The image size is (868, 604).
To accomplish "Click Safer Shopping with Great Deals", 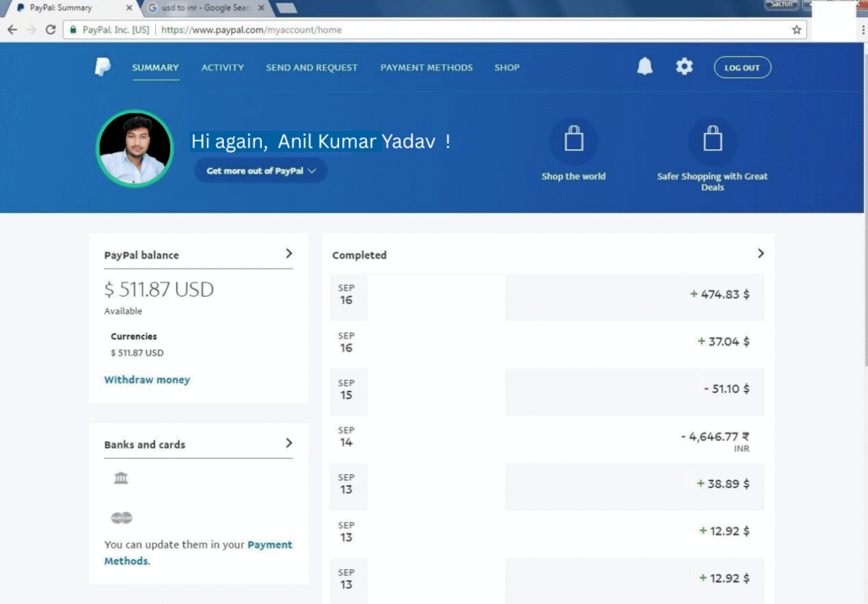I will 712,182.
